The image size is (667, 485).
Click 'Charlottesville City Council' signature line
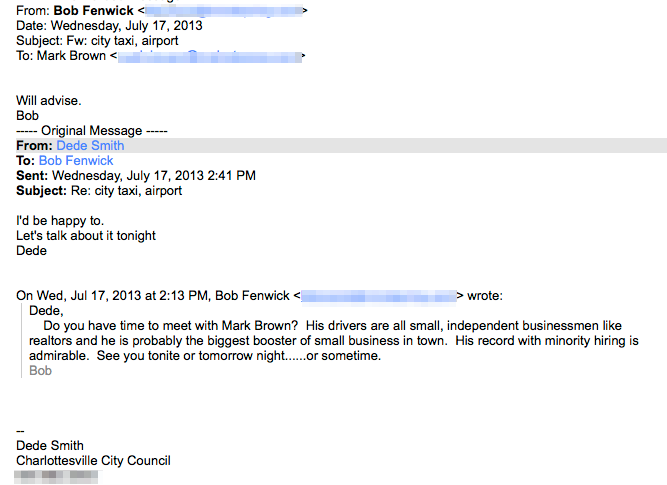(x=93, y=461)
